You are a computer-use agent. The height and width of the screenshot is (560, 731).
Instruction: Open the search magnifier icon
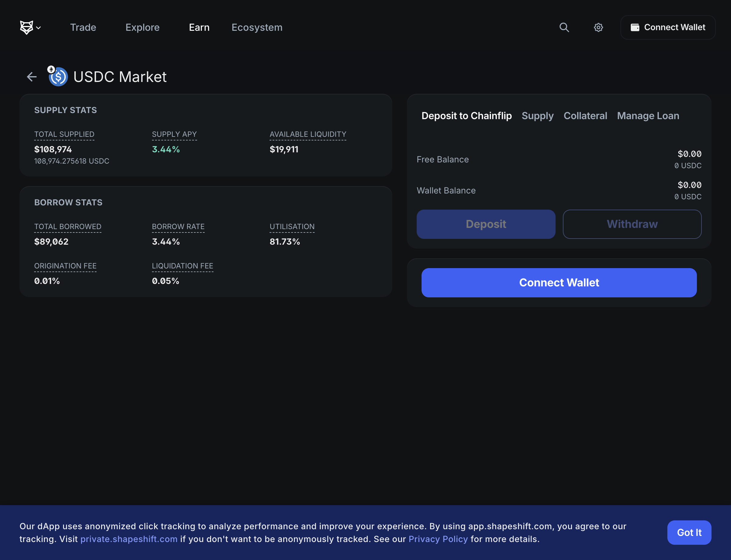click(564, 27)
